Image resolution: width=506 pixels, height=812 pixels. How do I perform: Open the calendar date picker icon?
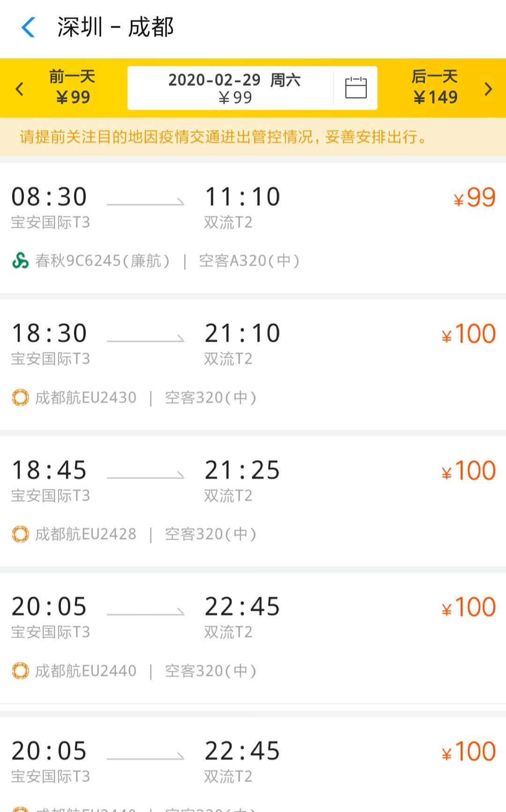click(x=356, y=88)
